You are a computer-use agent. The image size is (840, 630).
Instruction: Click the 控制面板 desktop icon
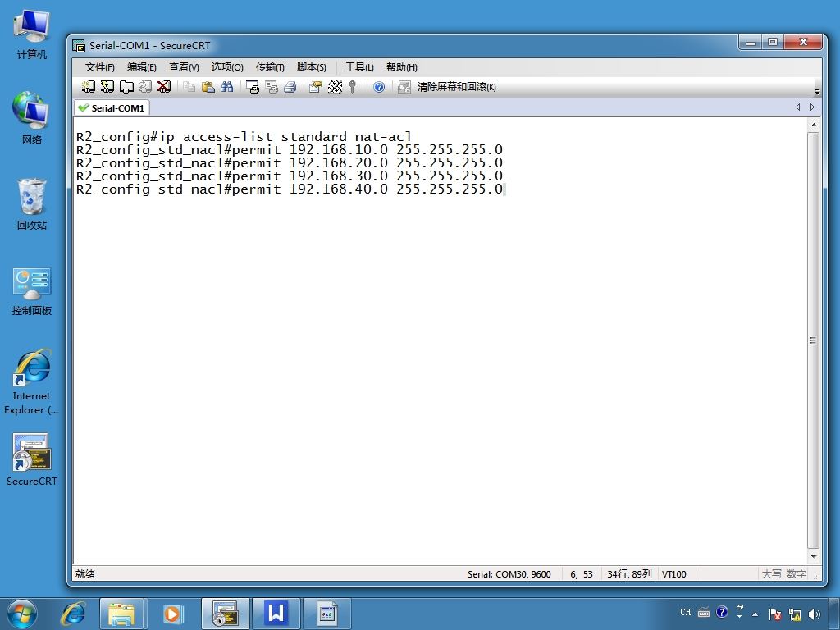point(32,291)
